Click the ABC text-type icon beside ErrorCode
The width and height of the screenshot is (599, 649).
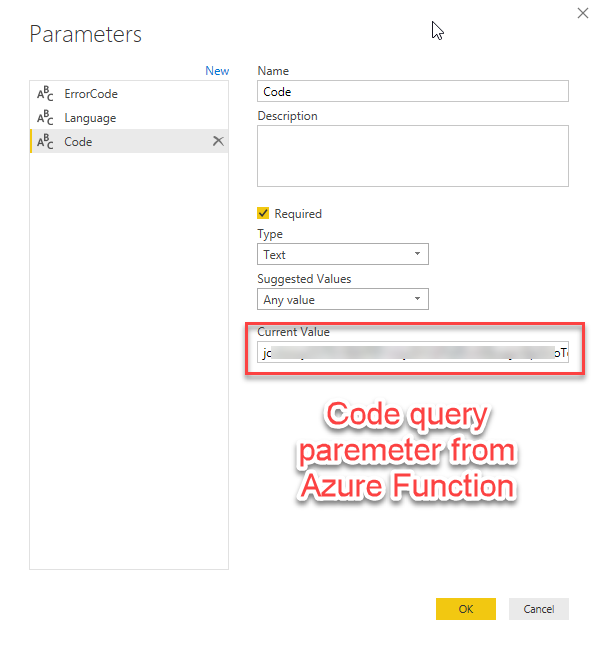click(45, 94)
